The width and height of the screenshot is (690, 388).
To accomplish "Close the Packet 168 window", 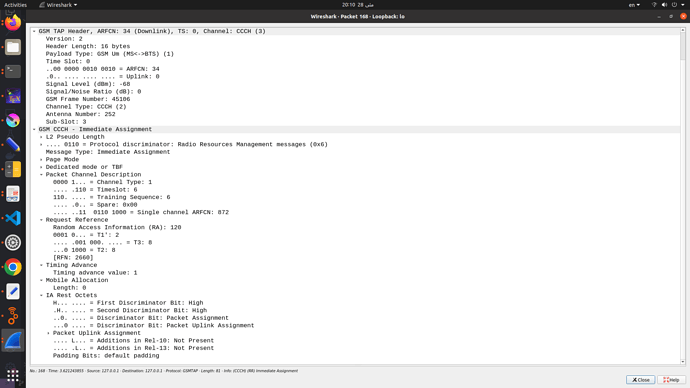I will pyautogui.click(x=683, y=16).
